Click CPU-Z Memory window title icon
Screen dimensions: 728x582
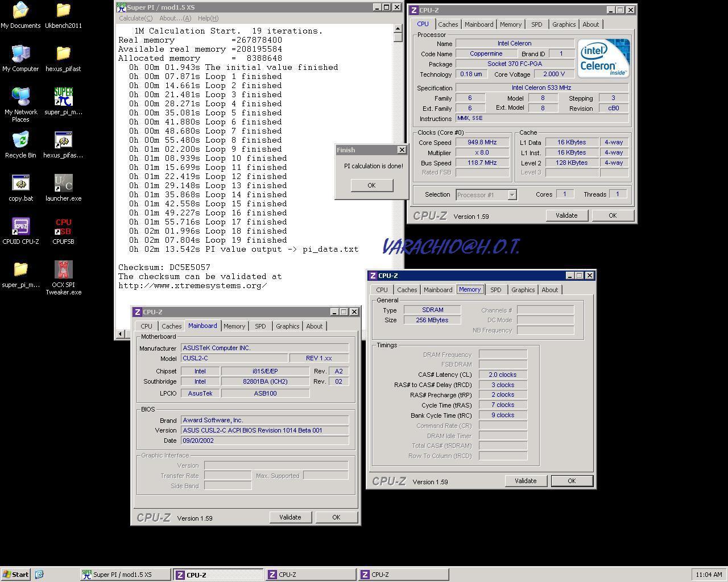373,276
